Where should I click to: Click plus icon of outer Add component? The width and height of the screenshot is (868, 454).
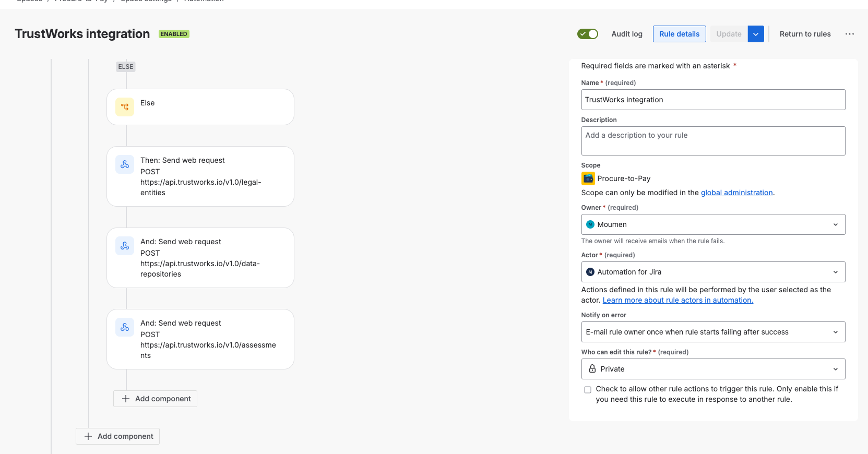[x=88, y=436]
